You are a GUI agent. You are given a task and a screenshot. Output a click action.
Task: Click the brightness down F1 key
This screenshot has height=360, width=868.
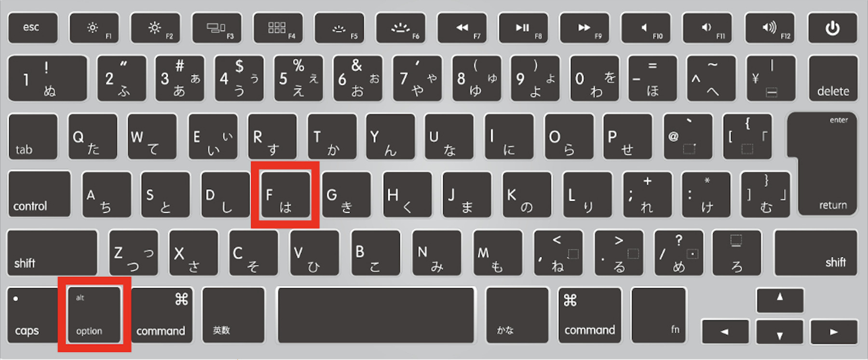[x=94, y=28]
